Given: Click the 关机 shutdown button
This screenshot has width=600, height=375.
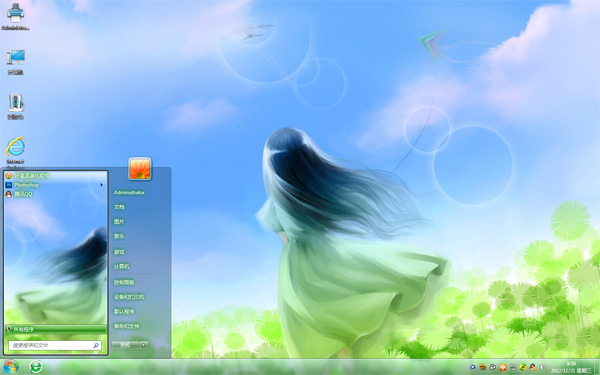Looking at the screenshot, I should click(126, 345).
